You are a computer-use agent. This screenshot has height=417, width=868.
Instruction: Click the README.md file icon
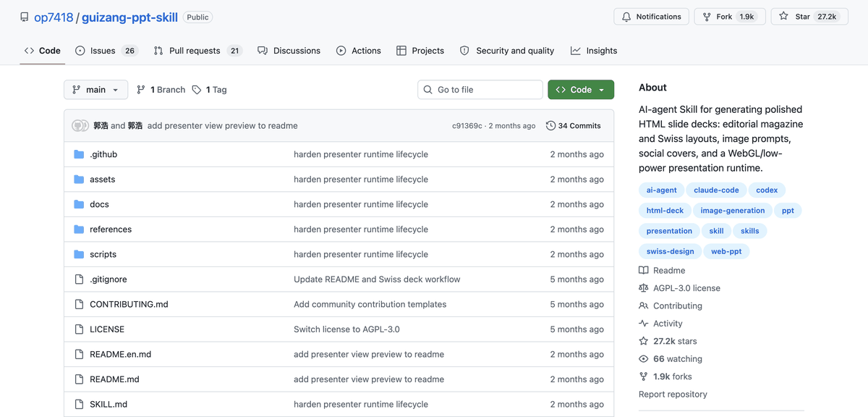coord(79,379)
